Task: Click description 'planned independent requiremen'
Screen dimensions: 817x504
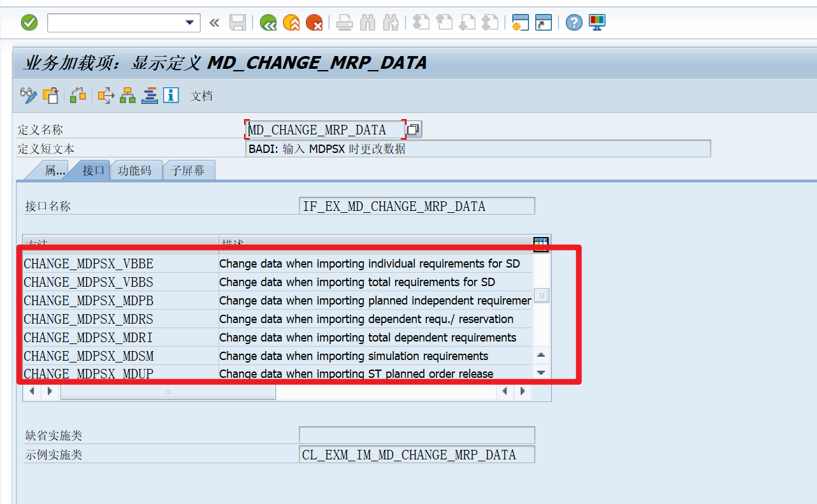Action: tap(450, 301)
